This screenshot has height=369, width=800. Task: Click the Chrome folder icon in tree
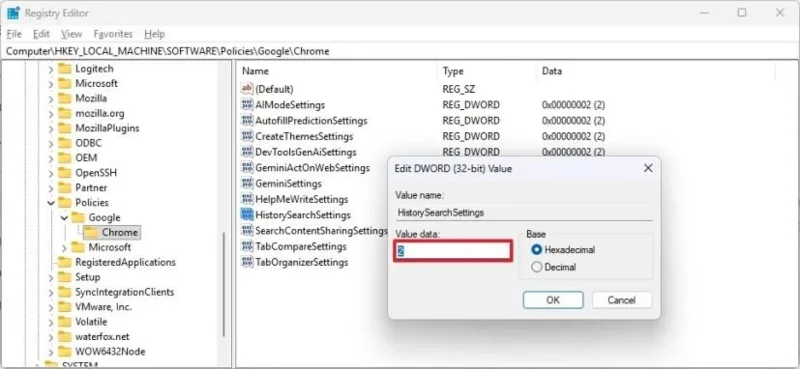[91, 233]
